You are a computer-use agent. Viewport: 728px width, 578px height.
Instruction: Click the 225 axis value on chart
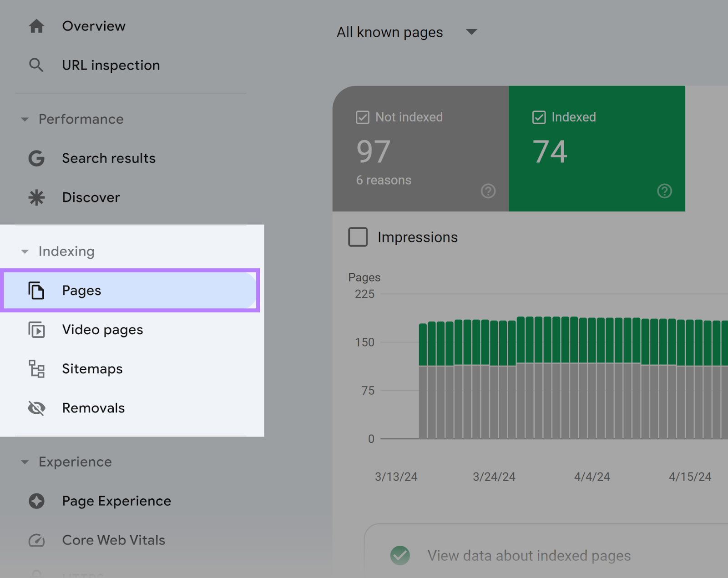click(x=364, y=294)
